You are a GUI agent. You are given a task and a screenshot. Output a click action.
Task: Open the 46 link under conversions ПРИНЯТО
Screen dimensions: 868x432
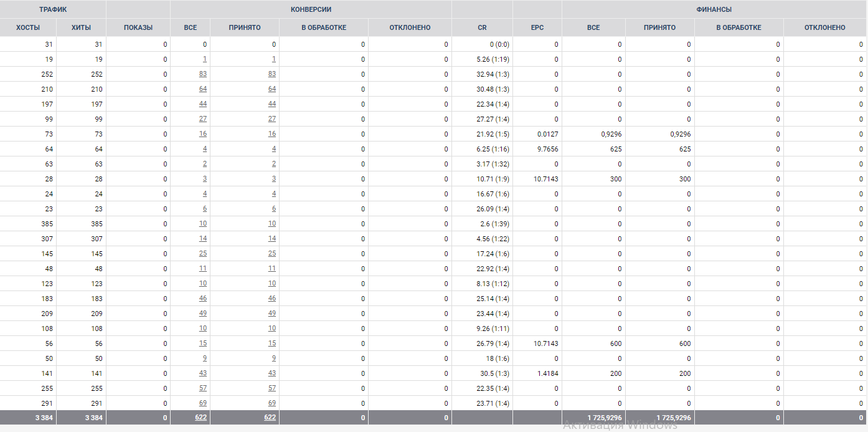coord(272,299)
